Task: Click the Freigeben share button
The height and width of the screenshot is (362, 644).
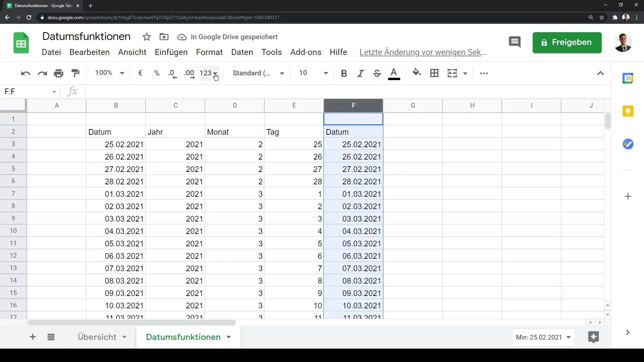Action: [x=567, y=43]
